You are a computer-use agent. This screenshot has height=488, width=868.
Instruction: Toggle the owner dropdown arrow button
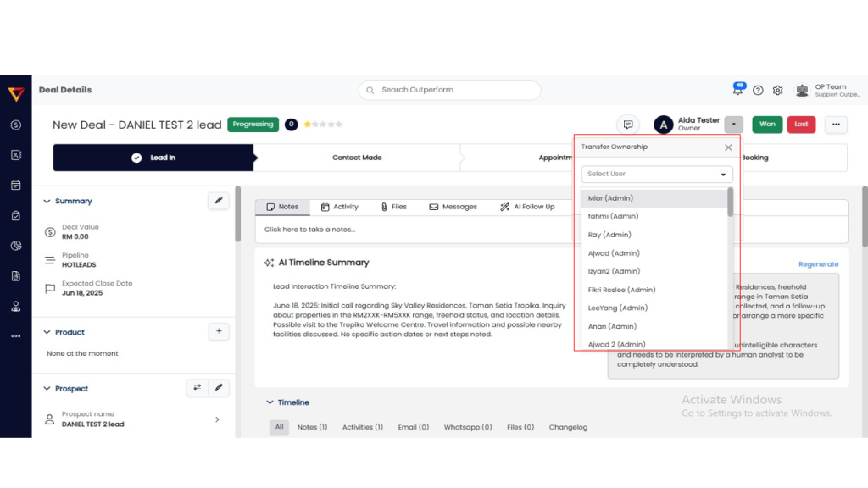click(x=734, y=125)
